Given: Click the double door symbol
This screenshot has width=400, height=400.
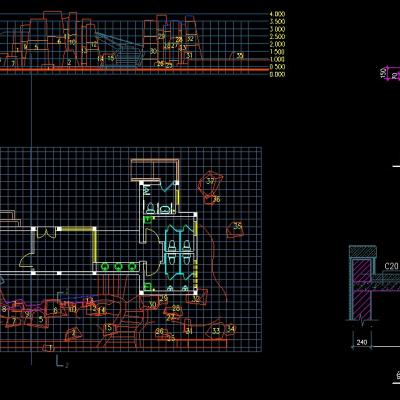Looking at the screenshot, I should (x=46, y=232).
